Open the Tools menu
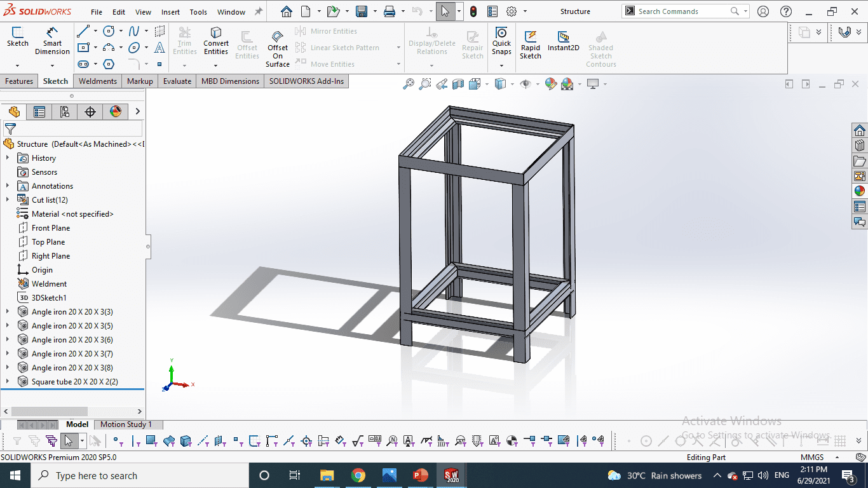The image size is (868, 488). click(x=198, y=12)
